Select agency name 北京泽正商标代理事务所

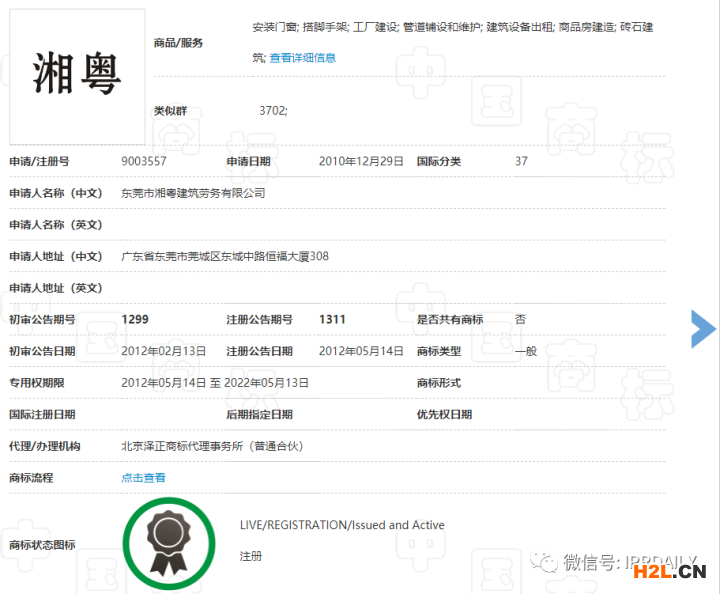[211, 446]
